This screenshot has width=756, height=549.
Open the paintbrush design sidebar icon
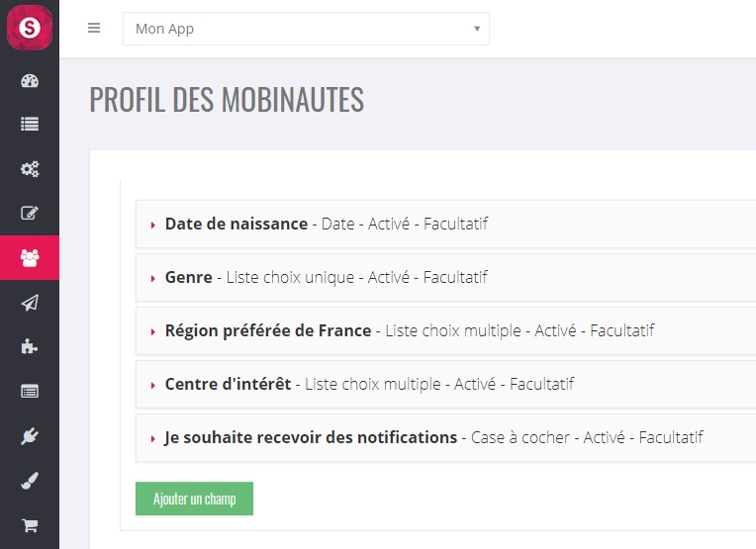[x=30, y=481]
